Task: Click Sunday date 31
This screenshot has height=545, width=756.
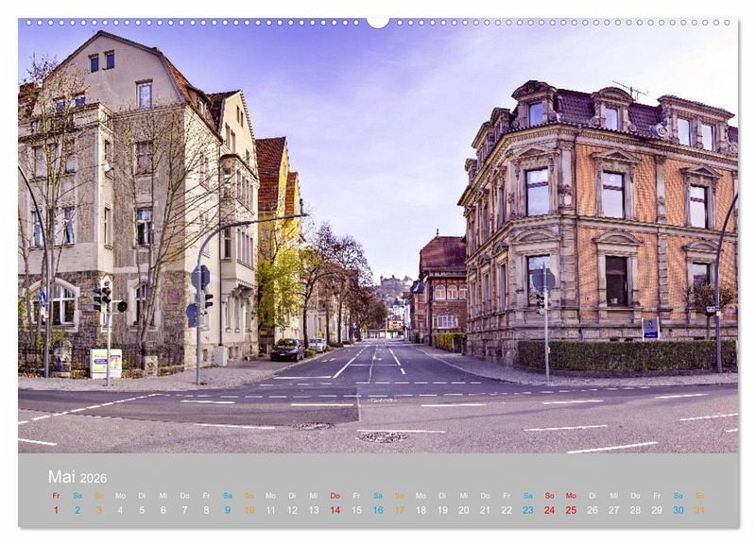Action: click(x=699, y=510)
